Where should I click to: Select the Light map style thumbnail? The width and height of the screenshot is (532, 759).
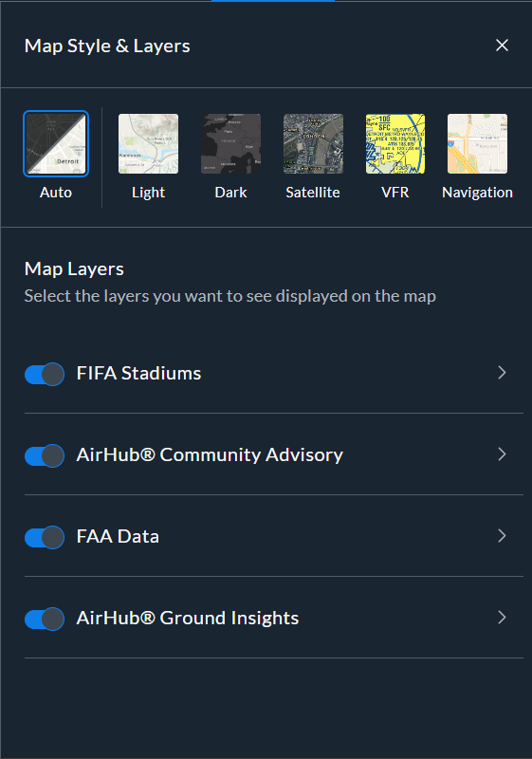149,144
